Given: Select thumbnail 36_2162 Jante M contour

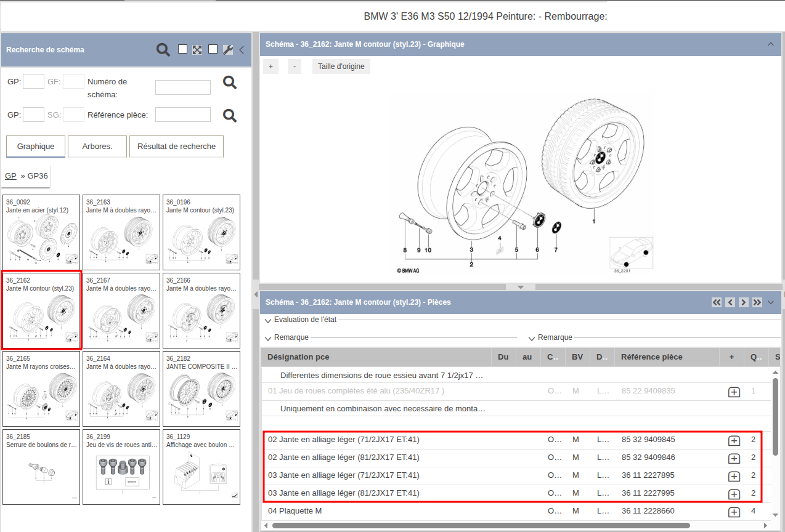Looking at the screenshot, I should (41, 311).
